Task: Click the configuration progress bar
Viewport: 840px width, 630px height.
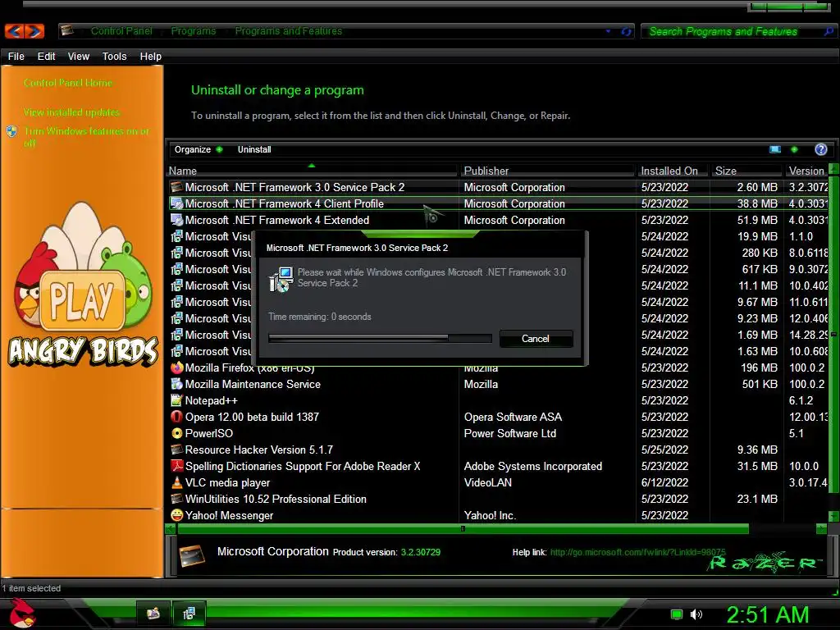Action: [380, 338]
